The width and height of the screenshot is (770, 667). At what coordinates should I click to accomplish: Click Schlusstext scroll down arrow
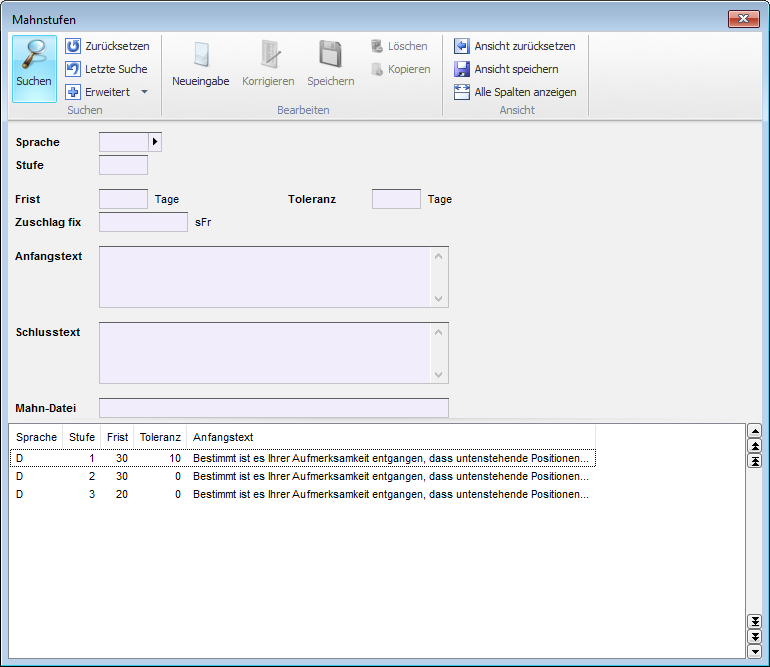pyautogui.click(x=439, y=375)
